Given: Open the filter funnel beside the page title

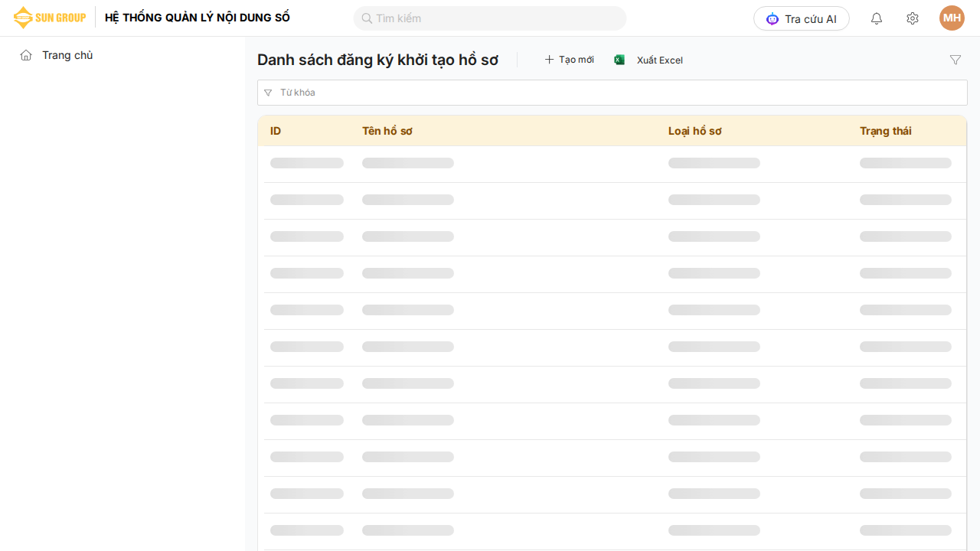Looking at the screenshot, I should 955,60.
